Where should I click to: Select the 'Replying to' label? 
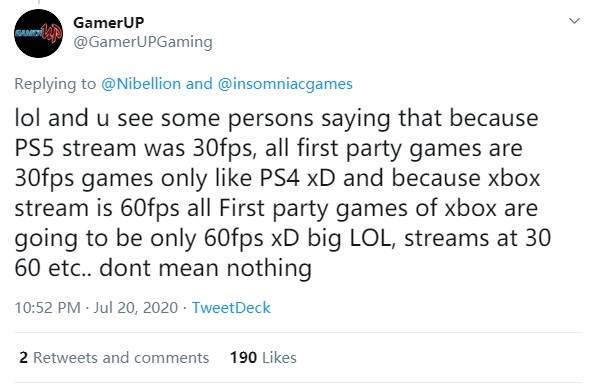coord(55,84)
